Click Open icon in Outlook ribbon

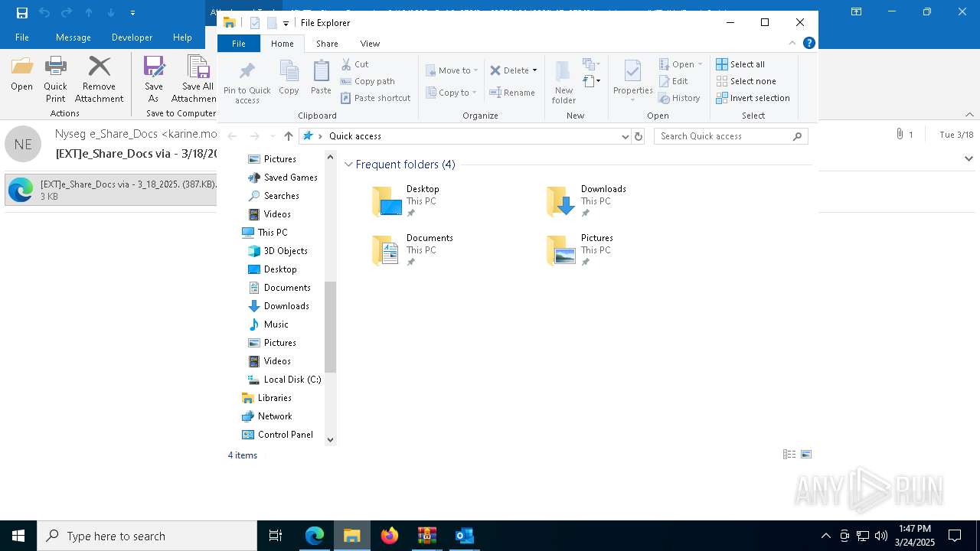click(x=21, y=74)
